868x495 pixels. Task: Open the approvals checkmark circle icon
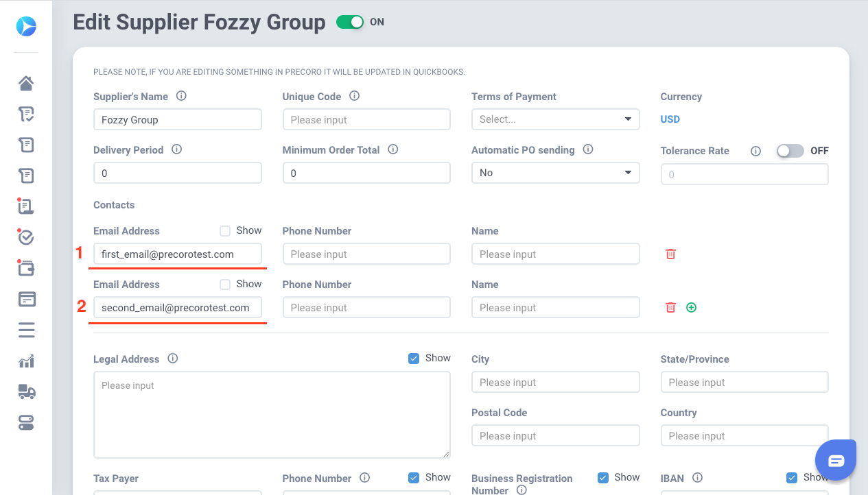(x=26, y=237)
